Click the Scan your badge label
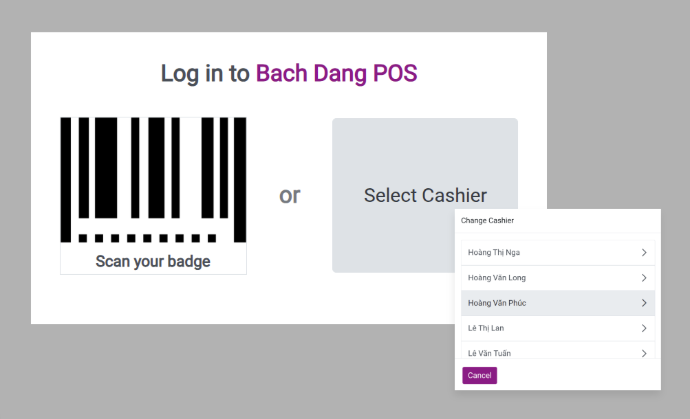 click(x=153, y=262)
